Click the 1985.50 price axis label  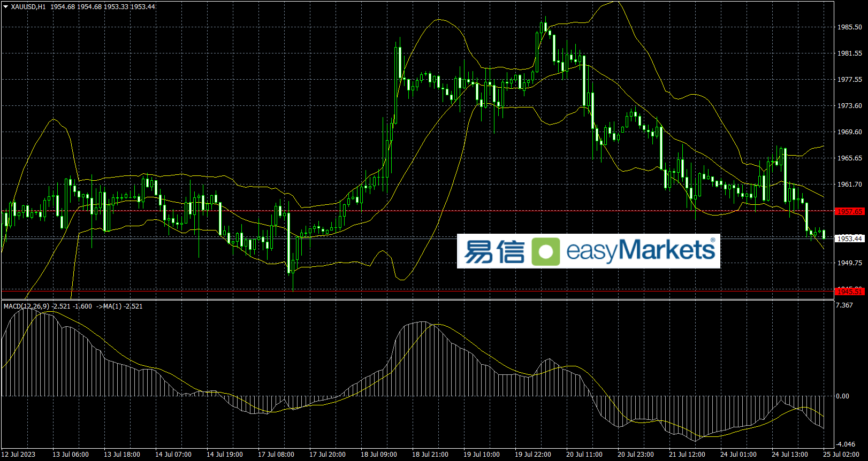click(x=850, y=27)
